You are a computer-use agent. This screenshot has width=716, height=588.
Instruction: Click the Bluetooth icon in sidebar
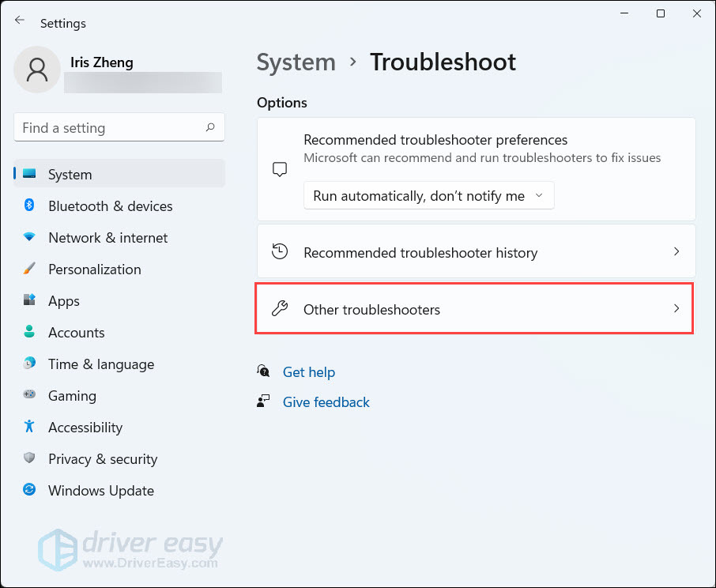point(29,205)
